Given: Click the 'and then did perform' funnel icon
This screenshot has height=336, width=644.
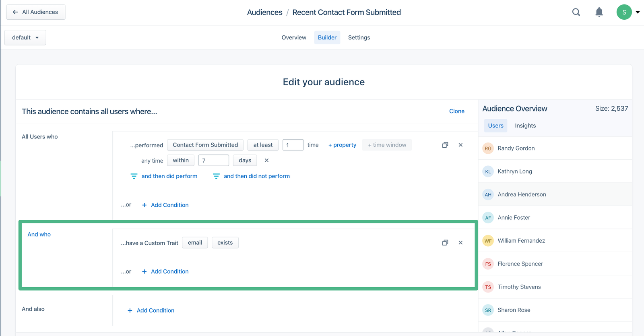Looking at the screenshot, I should (x=134, y=176).
